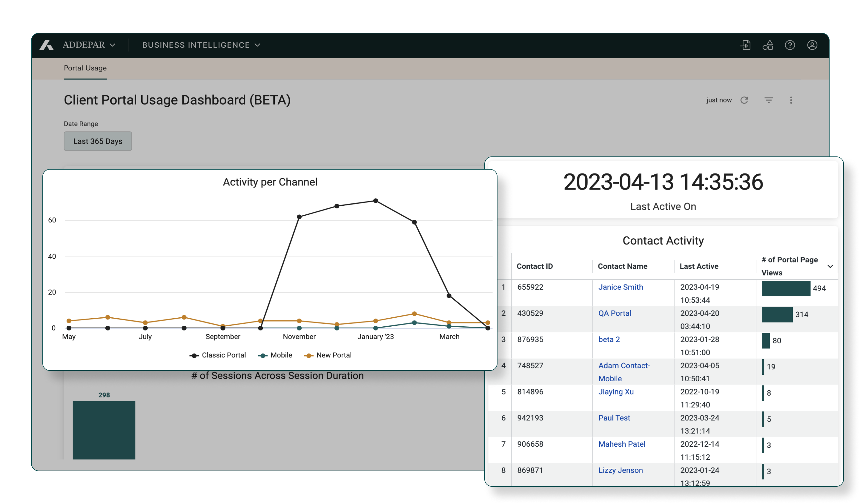Screen dimensions: 860x504
Task: Open the dashboard filter icon
Action: [x=768, y=100]
